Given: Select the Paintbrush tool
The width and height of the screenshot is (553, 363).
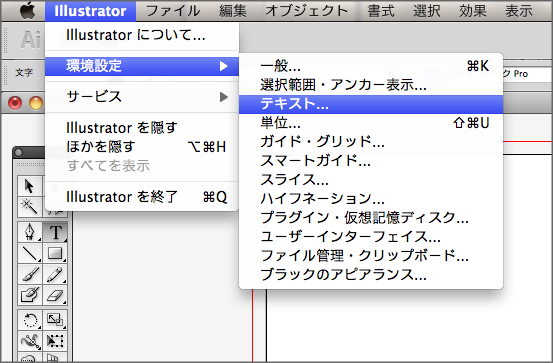Looking at the screenshot, I should pyautogui.click(x=30, y=274).
